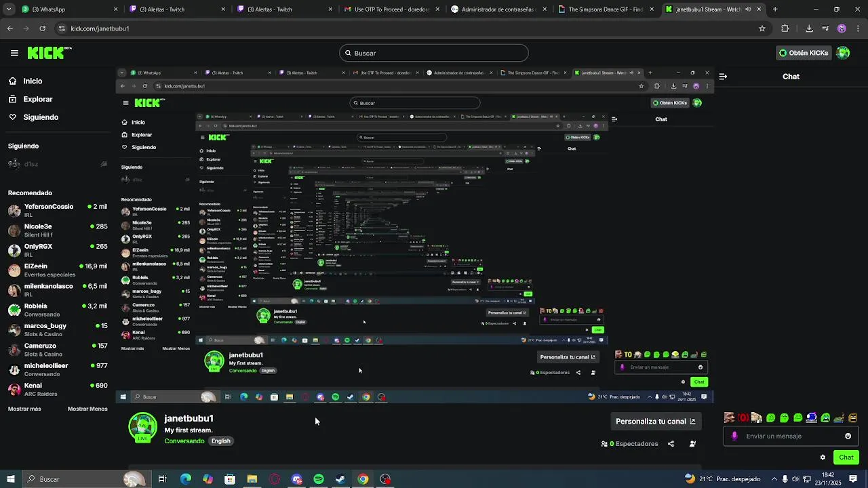Click the janetbubu1 LIVE avatar

pyautogui.click(x=143, y=428)
